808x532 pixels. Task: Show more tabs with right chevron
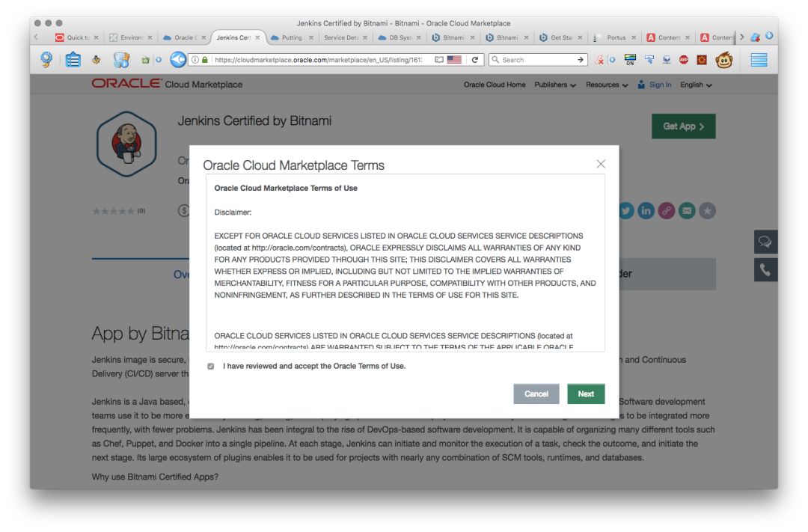(742, 37)
